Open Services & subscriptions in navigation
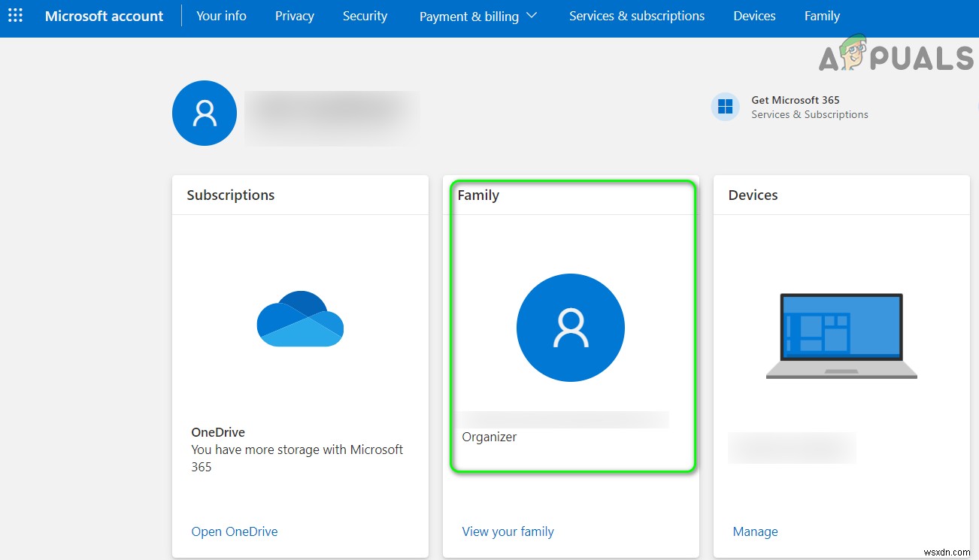The image size is (979, 560). point(637,16)
